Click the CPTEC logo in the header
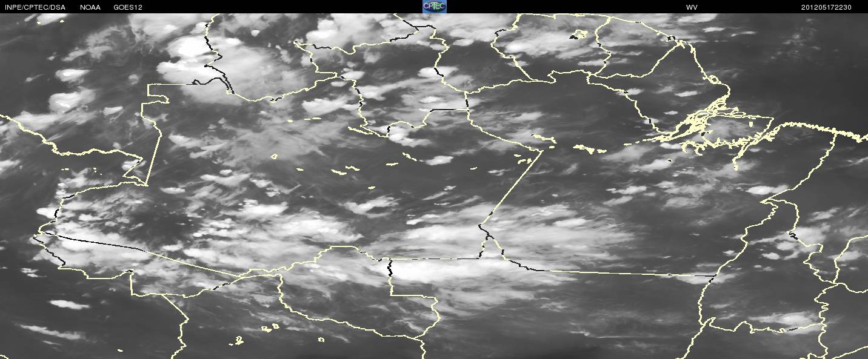The width and height of the screenshot is (868, 359). (434, 7)
